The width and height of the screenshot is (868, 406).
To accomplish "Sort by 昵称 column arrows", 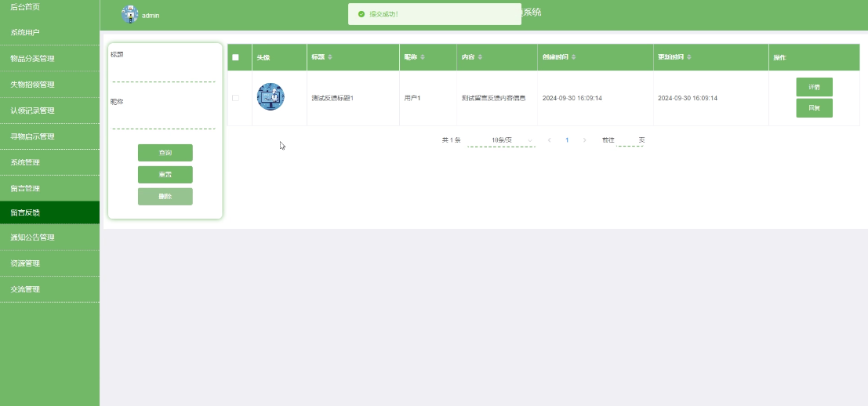I will [x=423, y=57].
